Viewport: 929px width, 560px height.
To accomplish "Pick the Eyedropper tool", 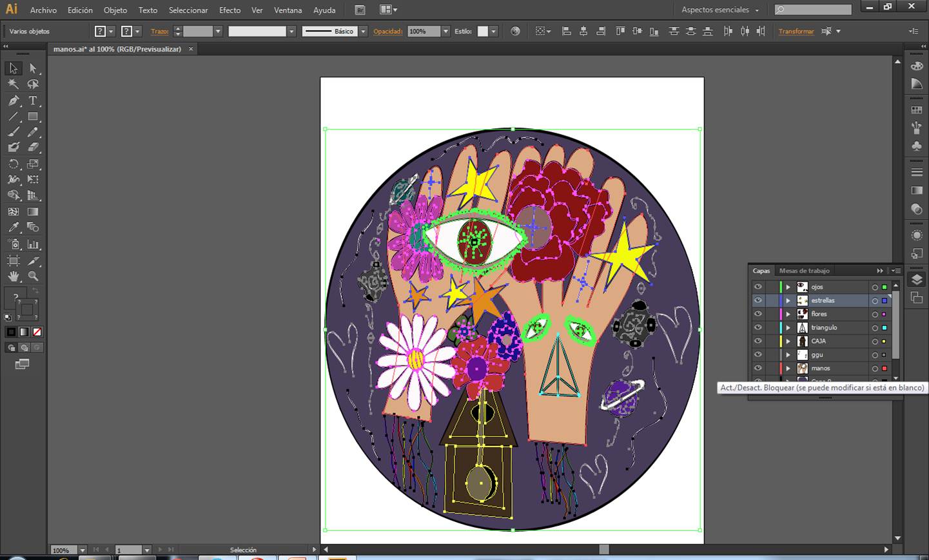I will [x=14, y=227].
